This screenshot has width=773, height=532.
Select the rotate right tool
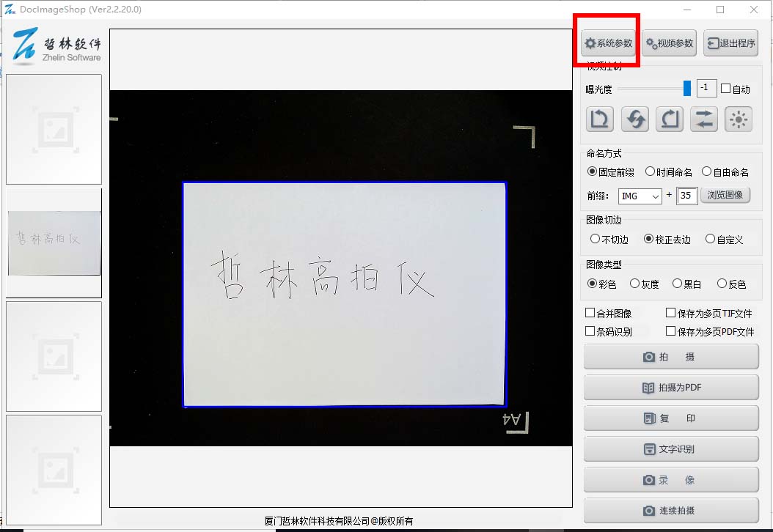tap(669, 119)
